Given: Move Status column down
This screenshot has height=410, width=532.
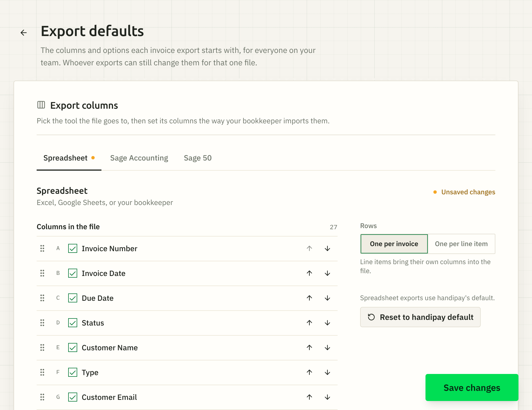Looking at the screenshot, I should click(x=327, y=323).
